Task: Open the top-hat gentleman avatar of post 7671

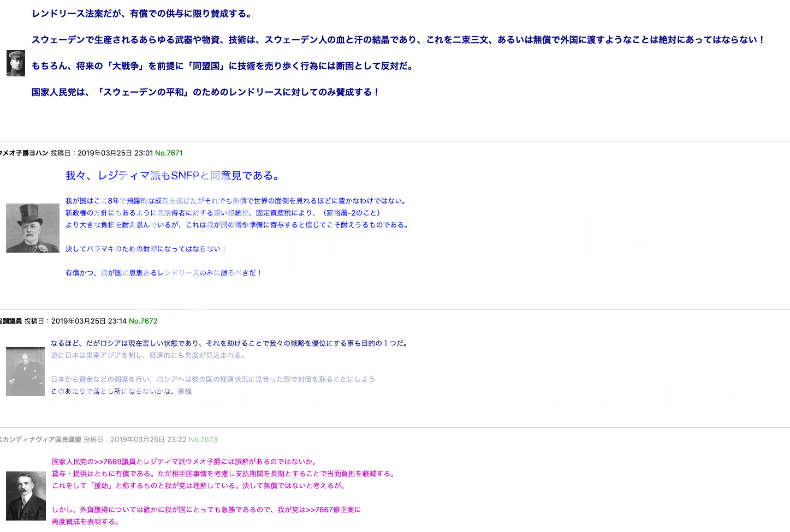Action: 33,228
